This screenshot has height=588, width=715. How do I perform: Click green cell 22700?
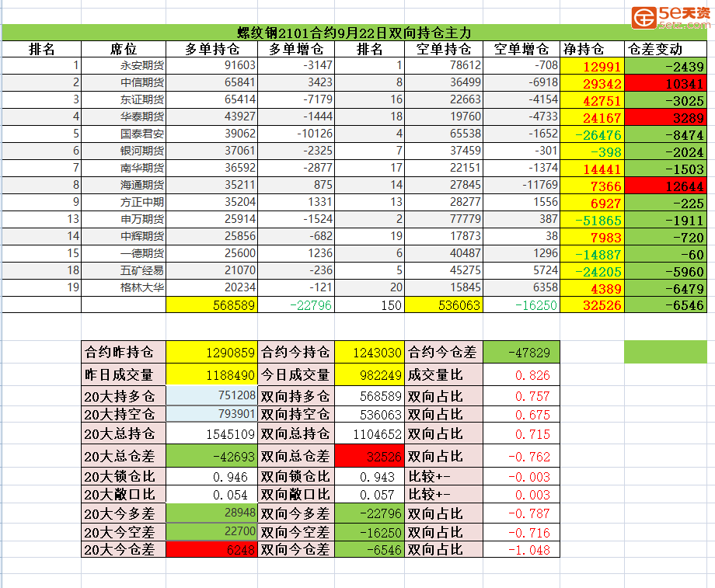212,532
